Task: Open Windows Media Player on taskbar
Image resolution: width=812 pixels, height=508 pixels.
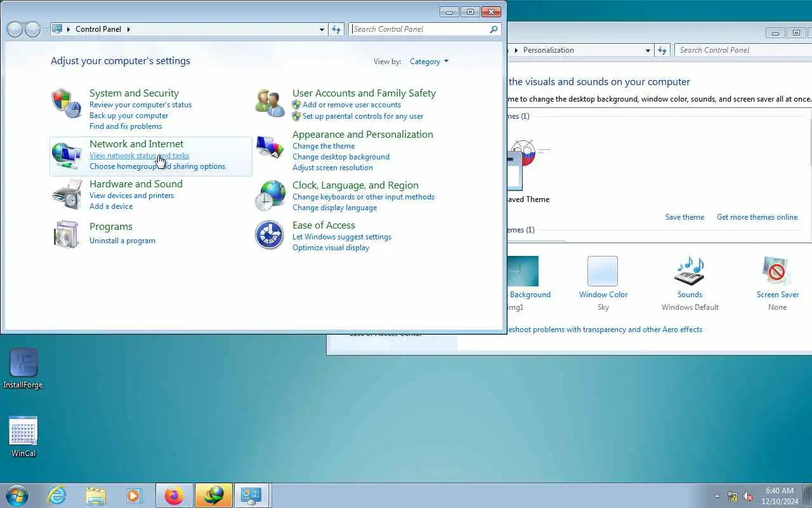Action: 134,495
